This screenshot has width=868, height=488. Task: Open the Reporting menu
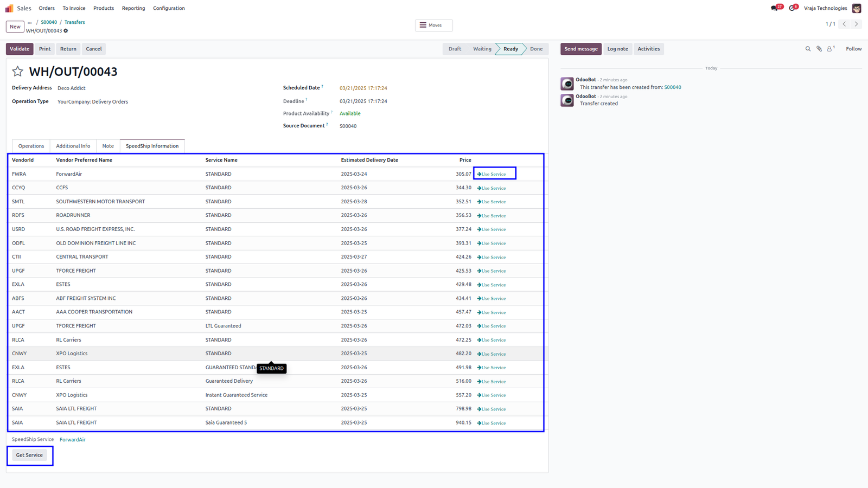[x=133, y=8]
